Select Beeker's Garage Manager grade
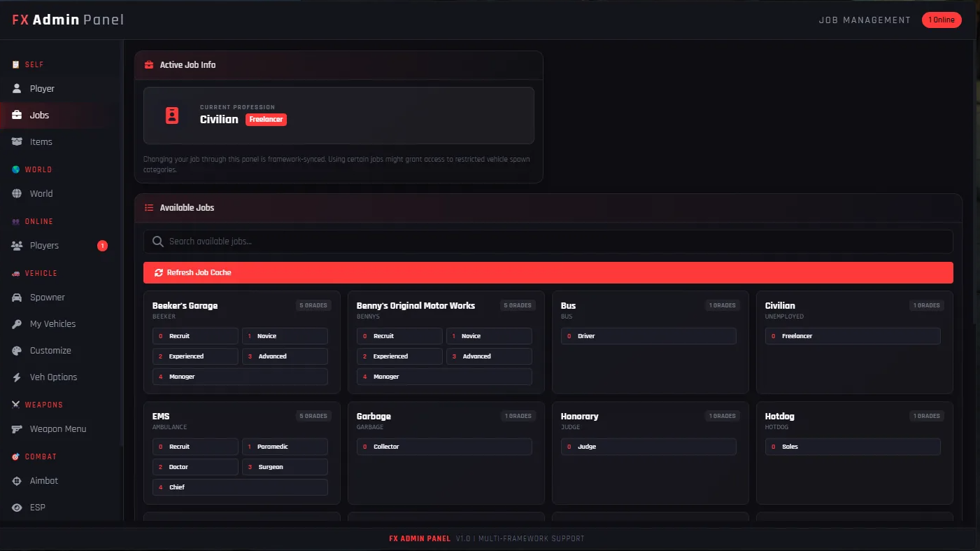This screenshot has height=551, width=980. tap(240, 377)
